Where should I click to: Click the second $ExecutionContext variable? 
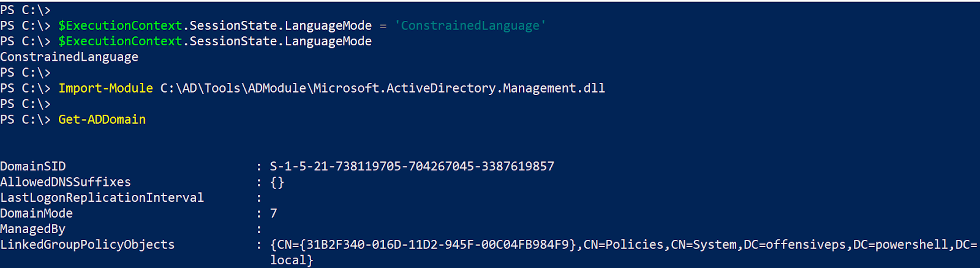(120, 41)
